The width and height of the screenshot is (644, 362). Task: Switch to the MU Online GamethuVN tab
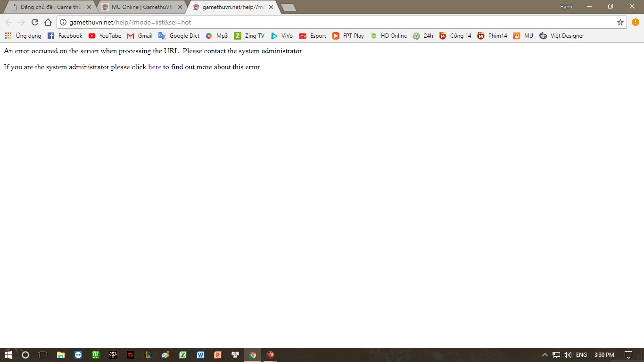click(x=141, y=7)
